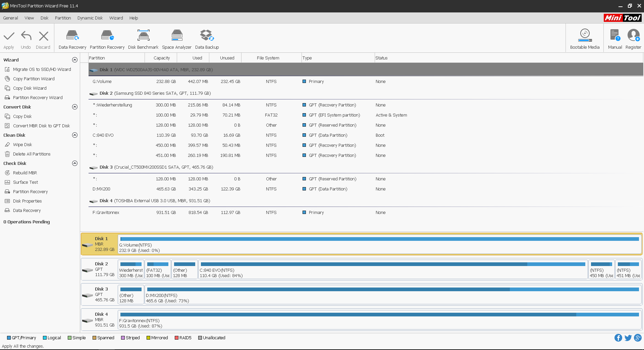Collapse the Check Disk section
This screenshot has width=644, height=350.
pos(75,163)
